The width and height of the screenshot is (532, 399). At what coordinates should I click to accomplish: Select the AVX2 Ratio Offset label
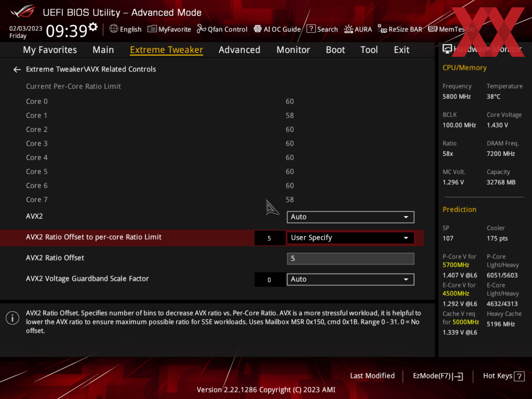[55, 258]
